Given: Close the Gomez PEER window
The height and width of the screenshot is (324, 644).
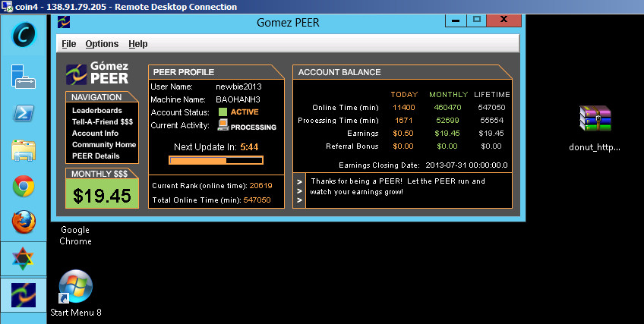Looking at the screenshot, I should coord(504,20).
